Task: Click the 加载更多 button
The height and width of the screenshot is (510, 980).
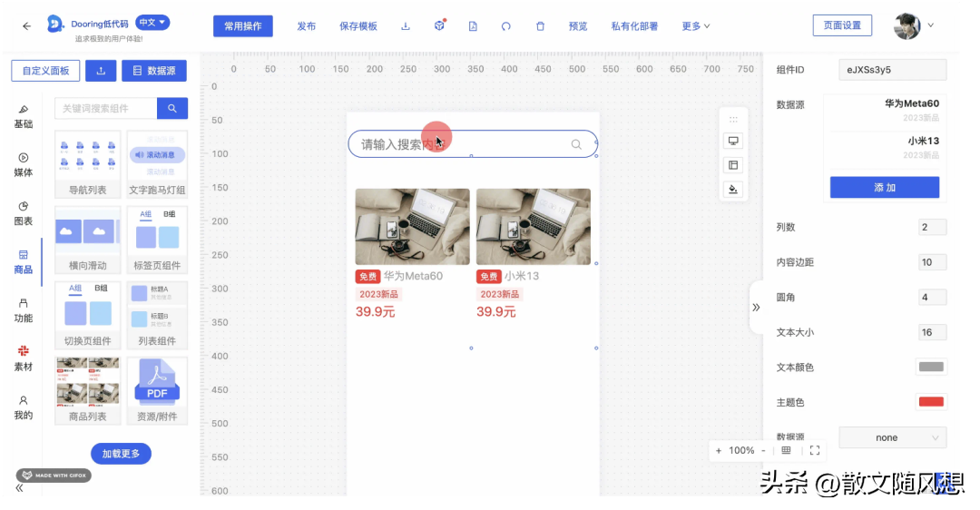Action: [x=121, y=454]
